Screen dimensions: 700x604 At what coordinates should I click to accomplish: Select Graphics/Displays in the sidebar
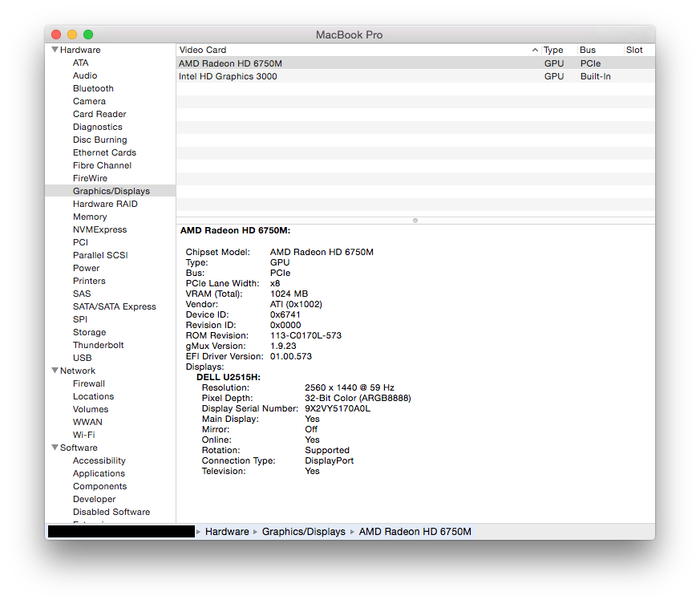[111, 191]
